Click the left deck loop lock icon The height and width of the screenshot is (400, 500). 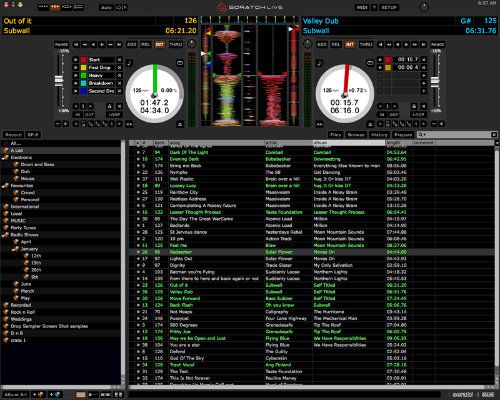109,106
